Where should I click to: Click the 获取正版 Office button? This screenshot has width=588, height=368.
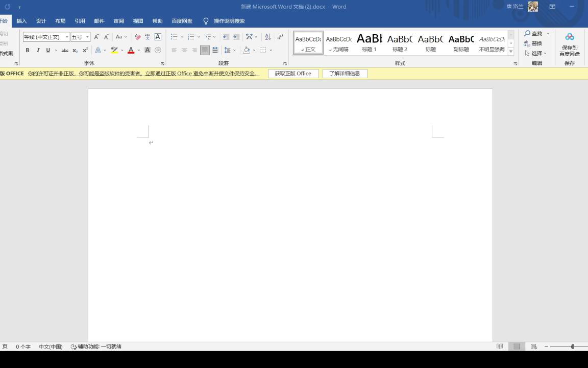293,73
